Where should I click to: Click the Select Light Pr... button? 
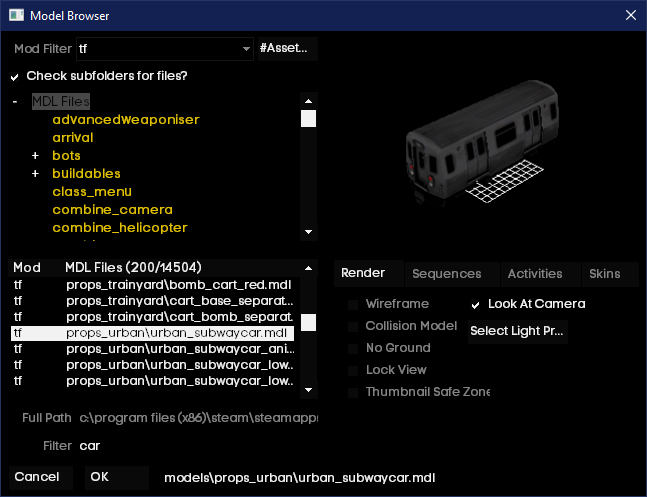point(518,331)
